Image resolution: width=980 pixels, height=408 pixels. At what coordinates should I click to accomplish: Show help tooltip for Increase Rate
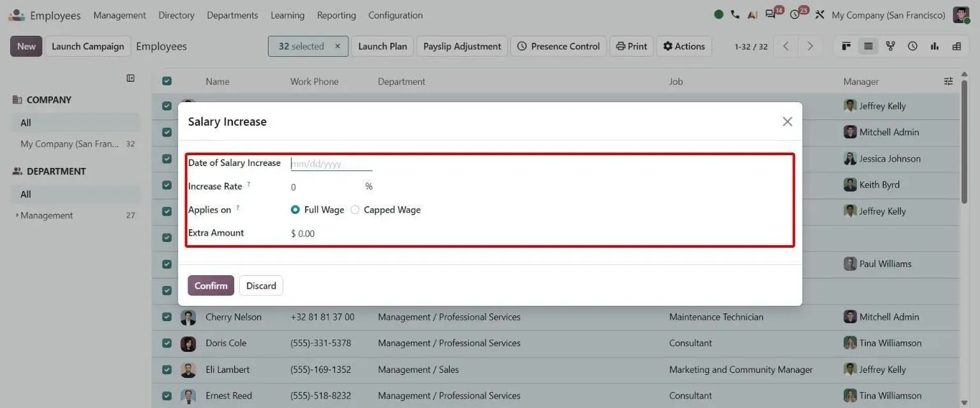pyautogui.click(x=249, y=185)
